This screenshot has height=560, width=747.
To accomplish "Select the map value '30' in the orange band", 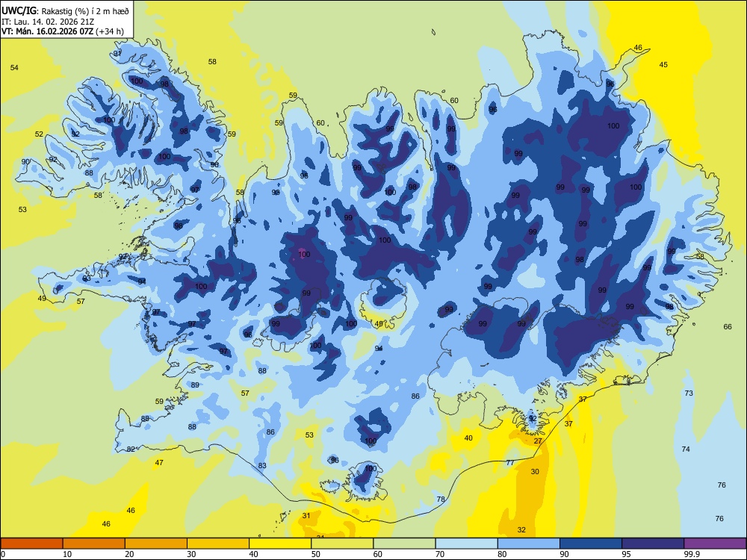I will click(535, 471).
